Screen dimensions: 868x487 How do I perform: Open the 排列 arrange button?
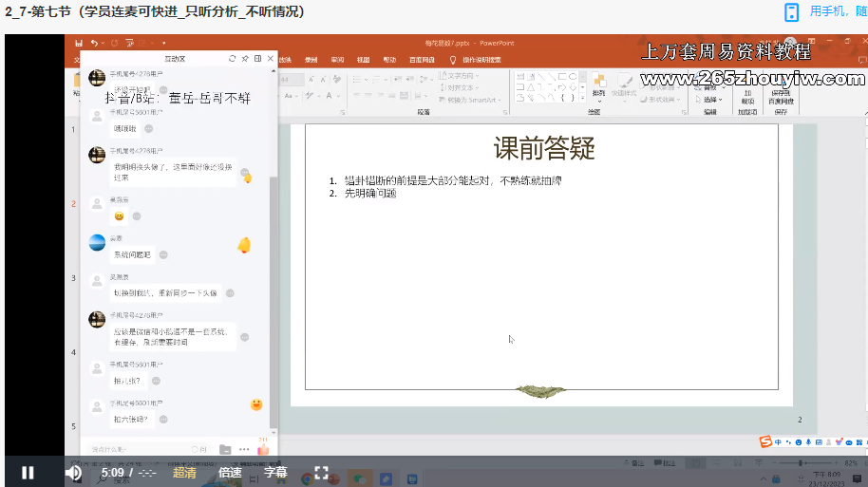(598, 85)
